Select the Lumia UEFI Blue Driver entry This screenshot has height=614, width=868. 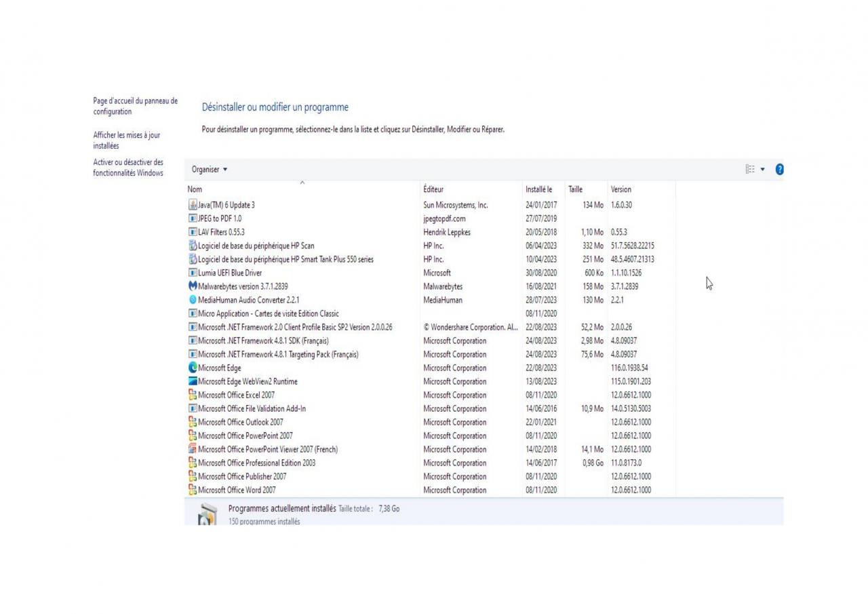[x=230, y=273]
